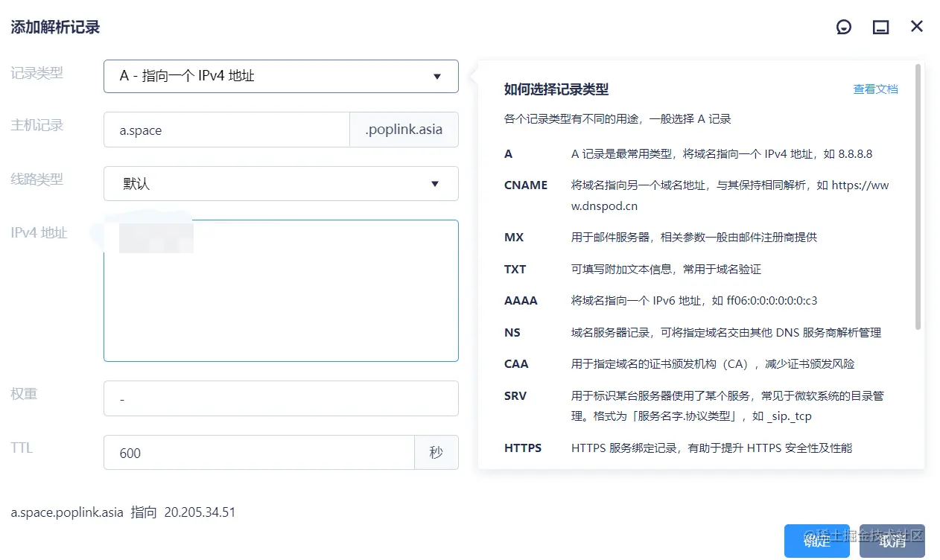Click the 线路类型 field label
Viewport: 940px width, 560px height.
[36, 179]
